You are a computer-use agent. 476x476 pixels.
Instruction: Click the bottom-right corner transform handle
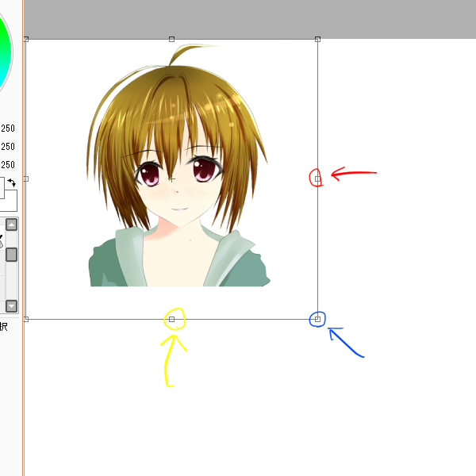pos(317,319)
